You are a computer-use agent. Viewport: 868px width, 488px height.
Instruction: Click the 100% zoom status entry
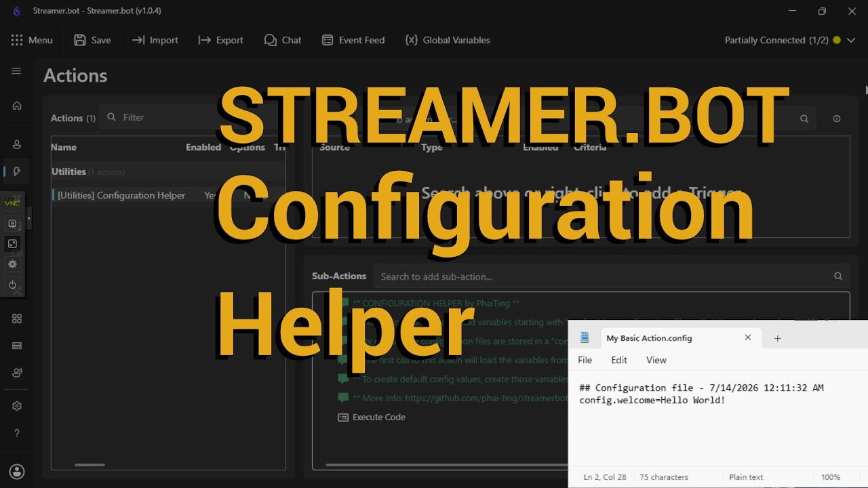pos(831,477)
